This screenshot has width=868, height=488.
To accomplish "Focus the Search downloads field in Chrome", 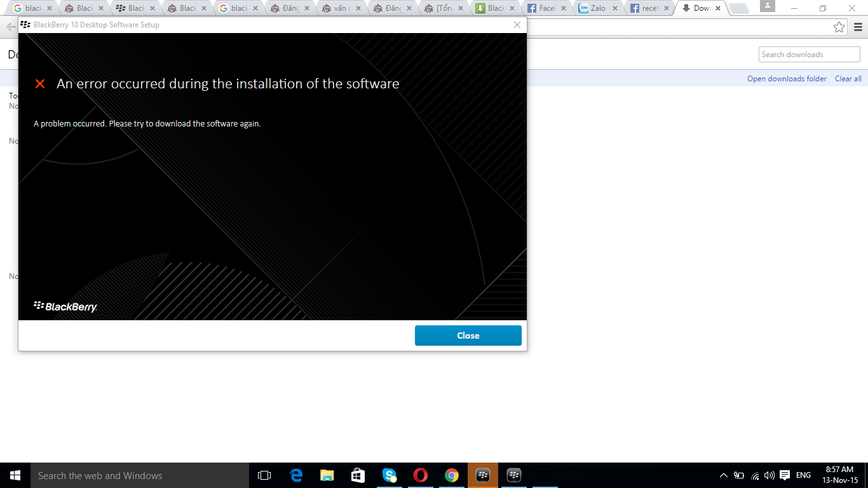I will (810, 55).
